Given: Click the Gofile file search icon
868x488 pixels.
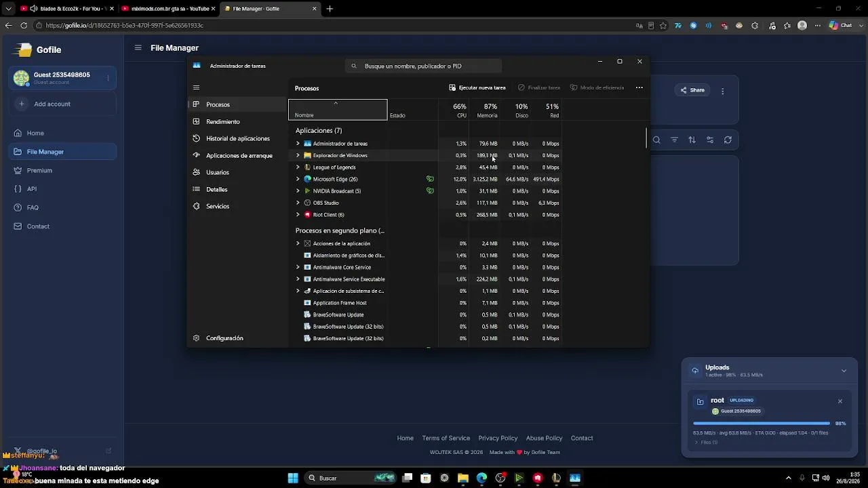Looking at the screenshot, I should [656, 140].
